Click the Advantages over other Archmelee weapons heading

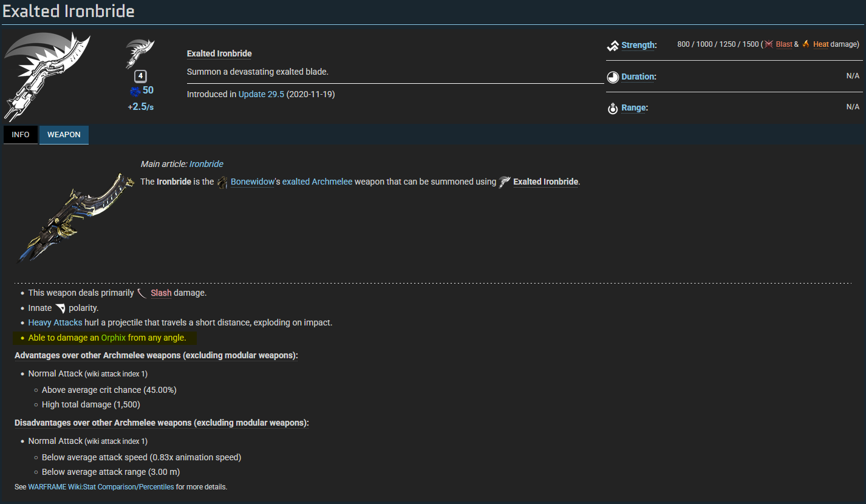(156, 355)
